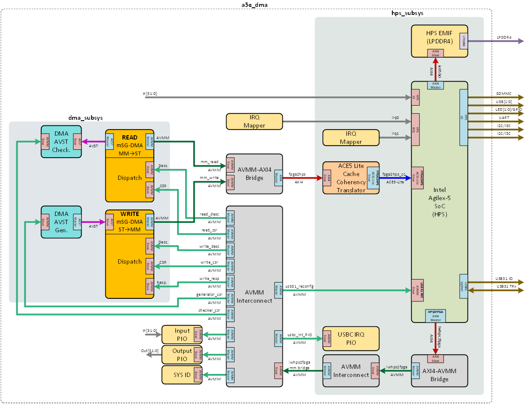Click the DMA AVST Gen. block

point(61,222)
